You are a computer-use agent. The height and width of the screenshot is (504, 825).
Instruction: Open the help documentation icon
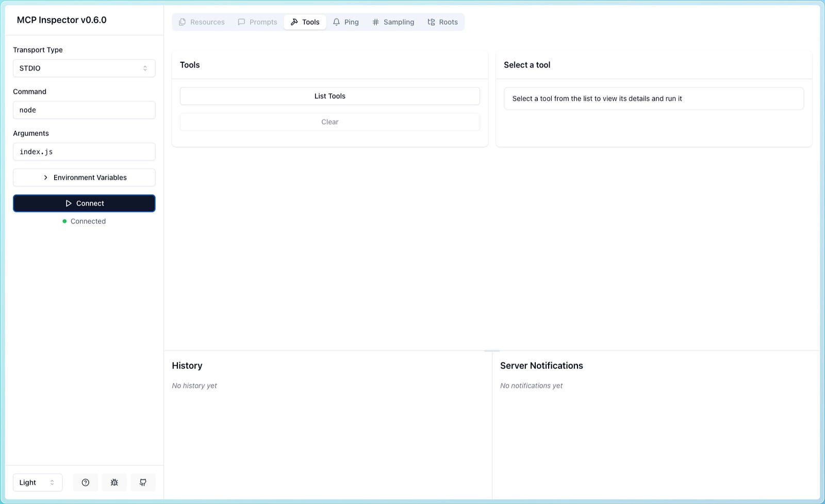click(x=86, y=482)
